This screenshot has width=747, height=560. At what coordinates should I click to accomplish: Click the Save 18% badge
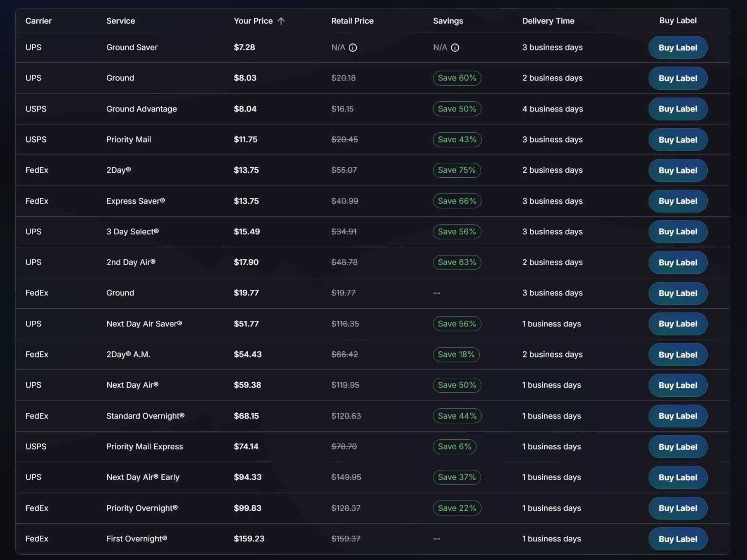(456, 355)
